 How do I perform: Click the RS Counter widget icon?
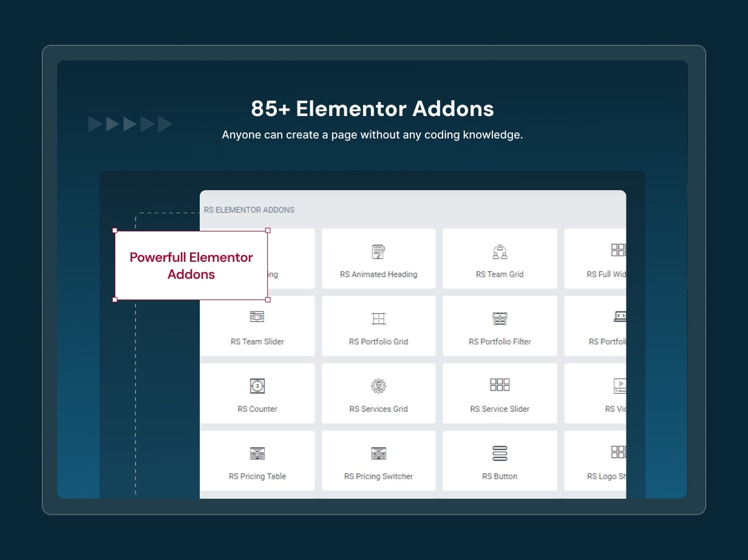257,386
